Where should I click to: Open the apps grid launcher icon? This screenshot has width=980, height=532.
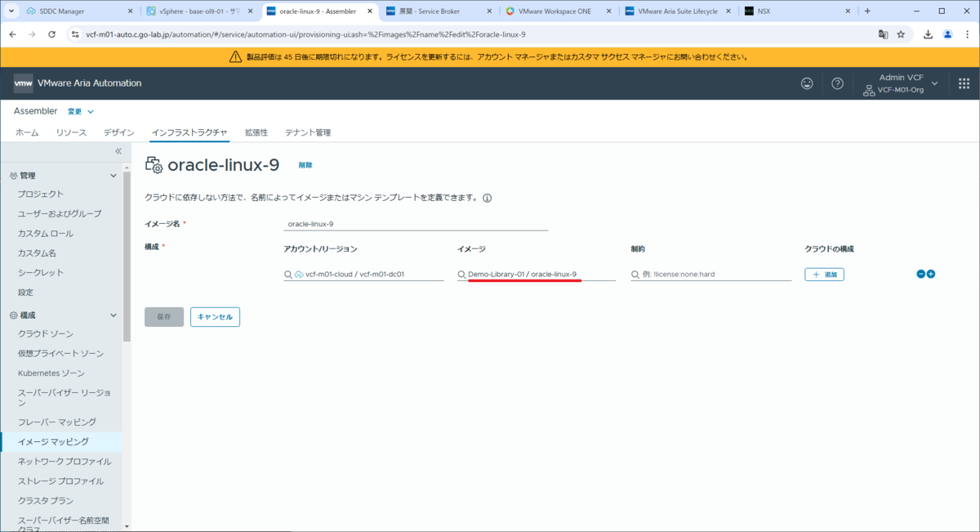[x=964, y=83]
